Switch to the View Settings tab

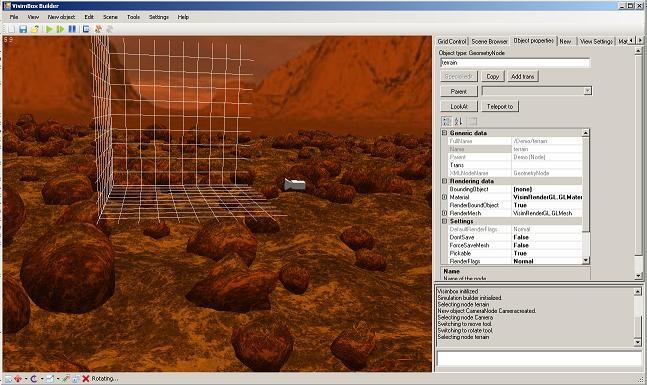pos(596,41)
